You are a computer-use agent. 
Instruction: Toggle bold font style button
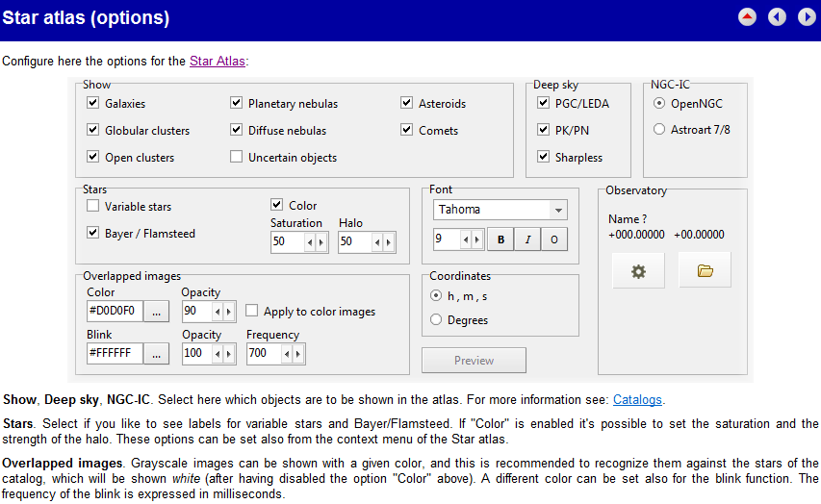click(501, 239)
